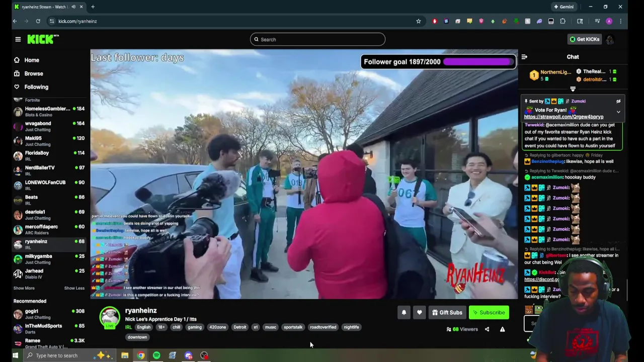This screenshot has width=644, height=362.
Task: Select the English tag
Action: coord(143,327)
